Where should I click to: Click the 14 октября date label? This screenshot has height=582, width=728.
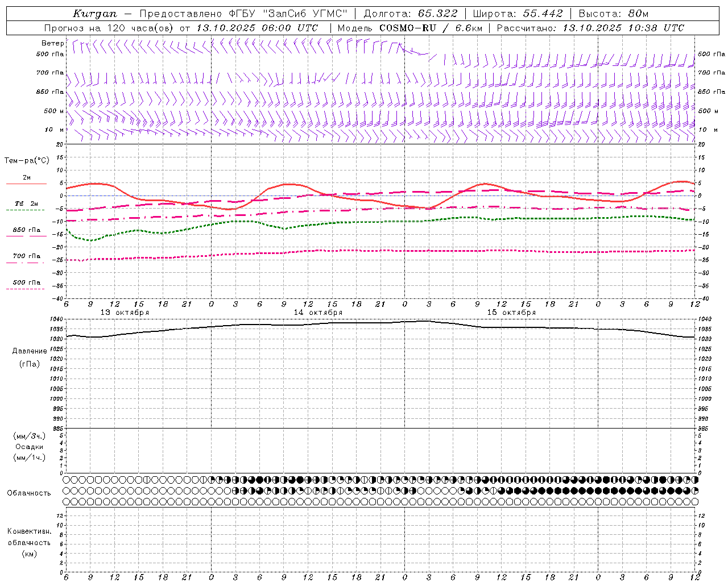pos(318,313)
